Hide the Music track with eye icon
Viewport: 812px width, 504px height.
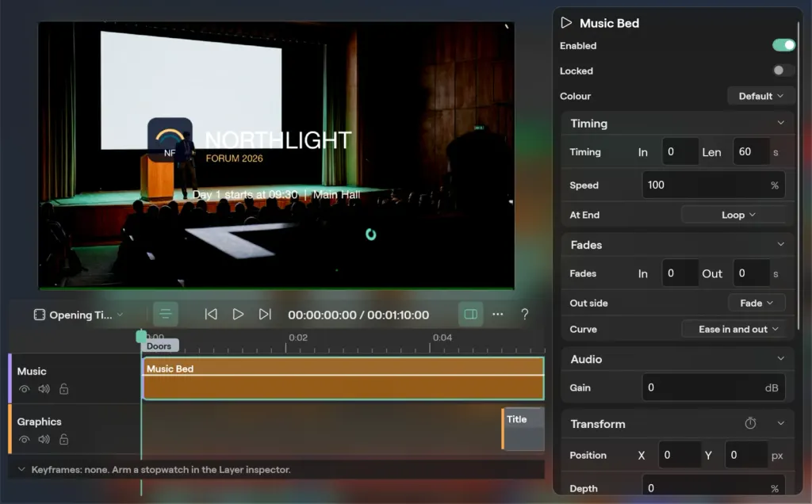25,389
